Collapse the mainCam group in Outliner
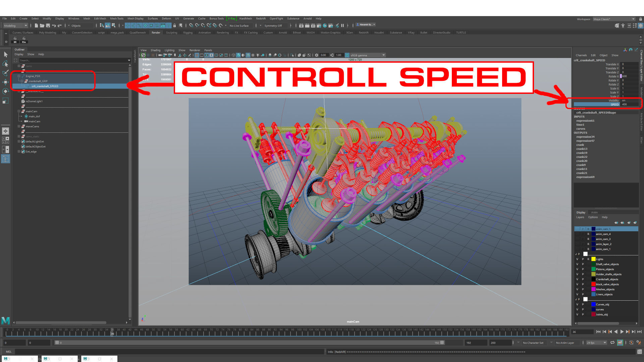Image resolution: width=644 pixels, height=362 pixels. (x=19, y=111)
